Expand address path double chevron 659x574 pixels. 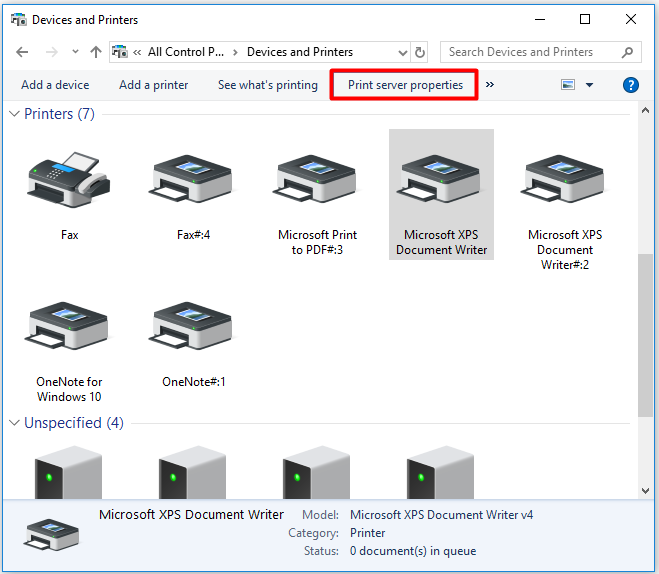(137, 53)
